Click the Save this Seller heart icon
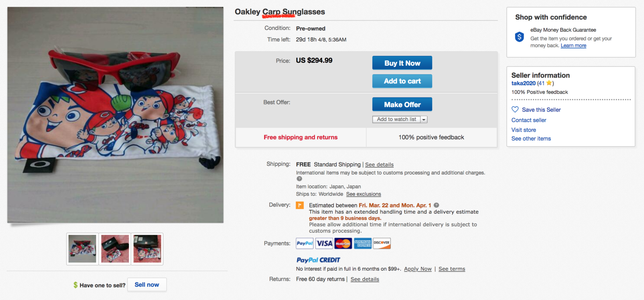 [515, 110]
